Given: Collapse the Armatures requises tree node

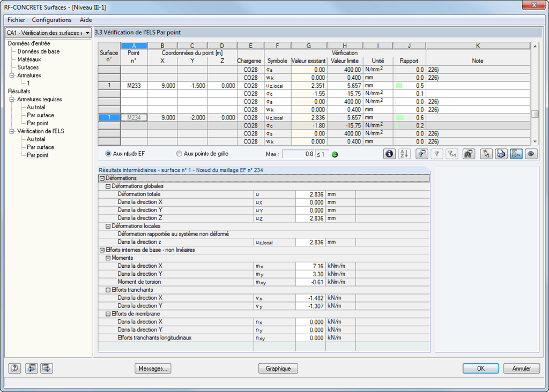Looking at the screenshot, I should 12,99.
